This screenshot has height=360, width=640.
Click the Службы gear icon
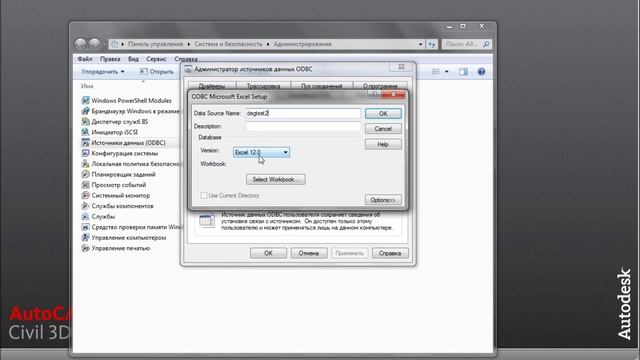[x=85, y=217]
